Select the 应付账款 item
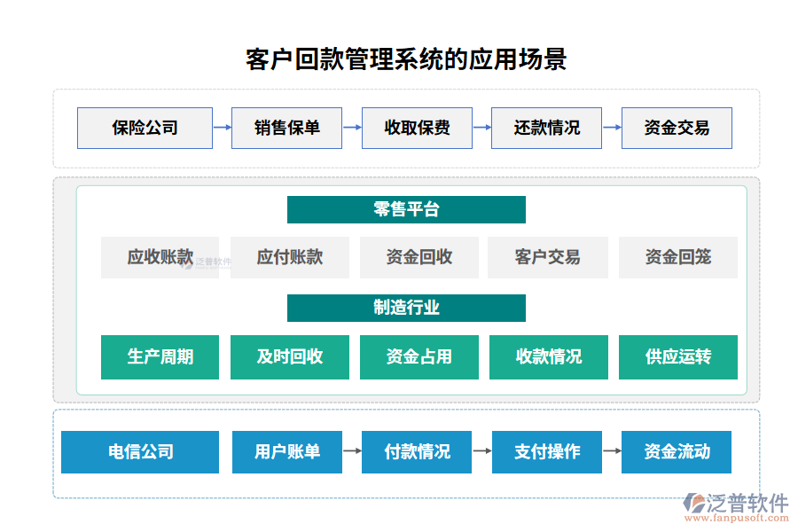798x532 pixels. (289, 257)
